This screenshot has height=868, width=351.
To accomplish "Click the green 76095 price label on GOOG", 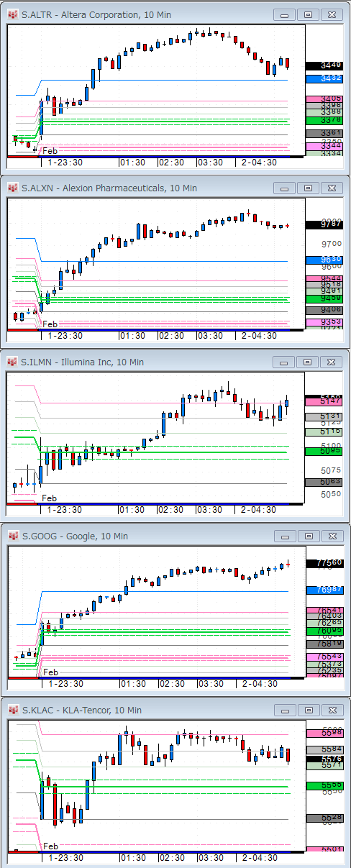I will 324,630.
